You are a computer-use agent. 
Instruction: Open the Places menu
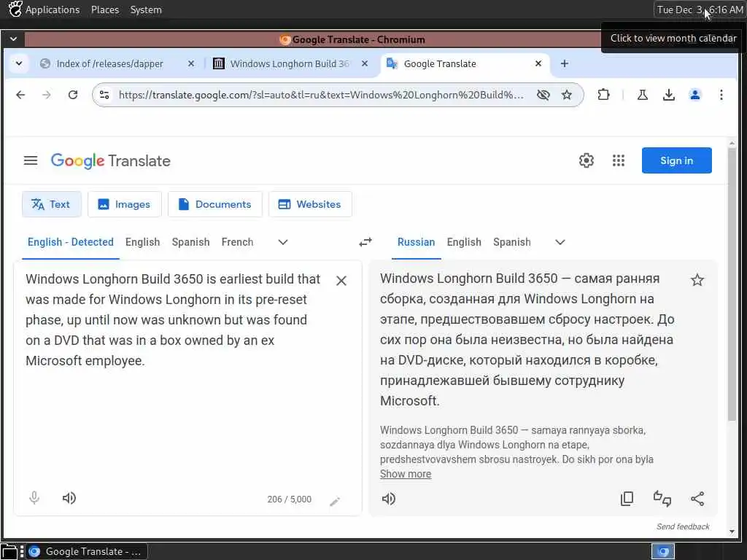tap(105, 9)
